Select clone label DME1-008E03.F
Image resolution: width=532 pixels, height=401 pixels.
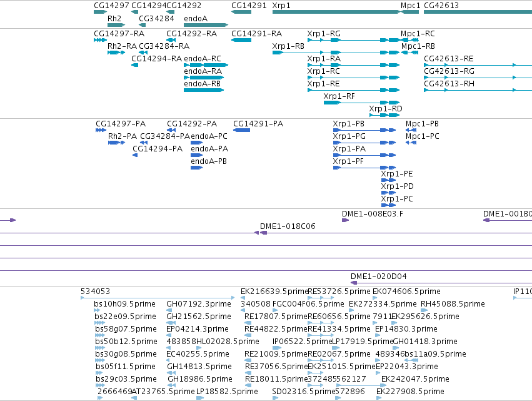[372, 215]
